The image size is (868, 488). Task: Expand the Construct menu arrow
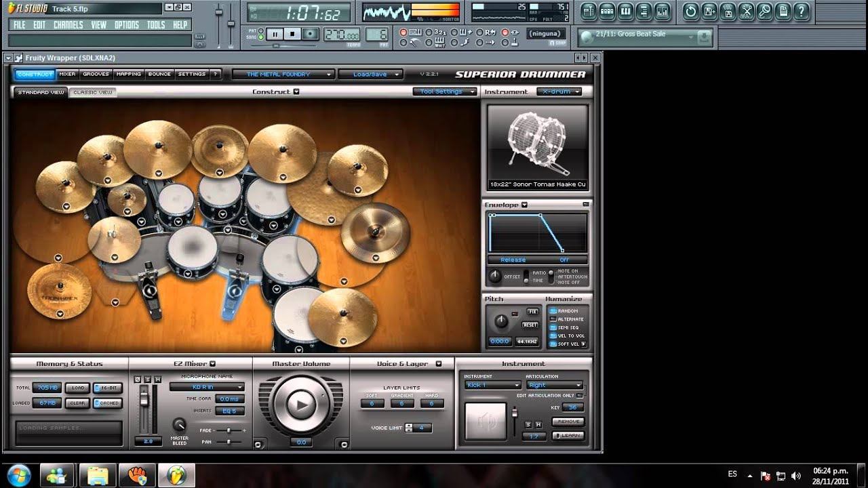296,92
